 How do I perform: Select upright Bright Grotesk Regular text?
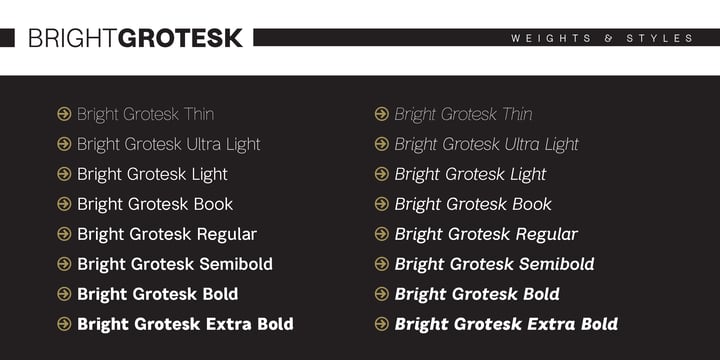167,235
